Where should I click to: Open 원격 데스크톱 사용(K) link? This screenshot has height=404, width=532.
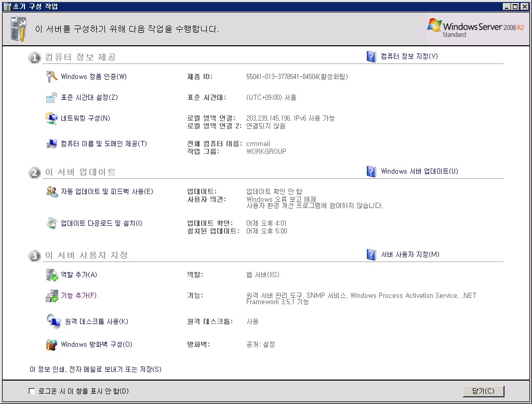(97, 321)
